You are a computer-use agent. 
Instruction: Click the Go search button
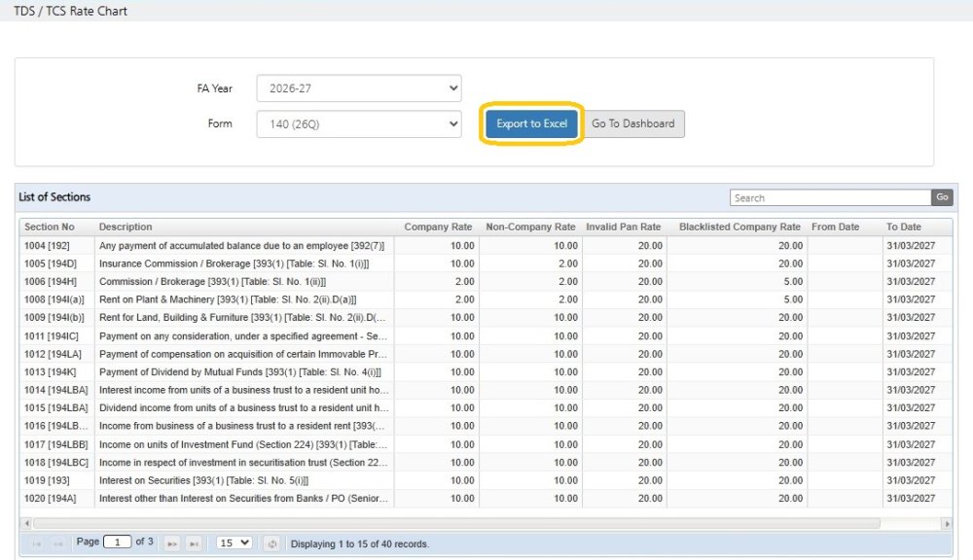[x=942, y=197]
